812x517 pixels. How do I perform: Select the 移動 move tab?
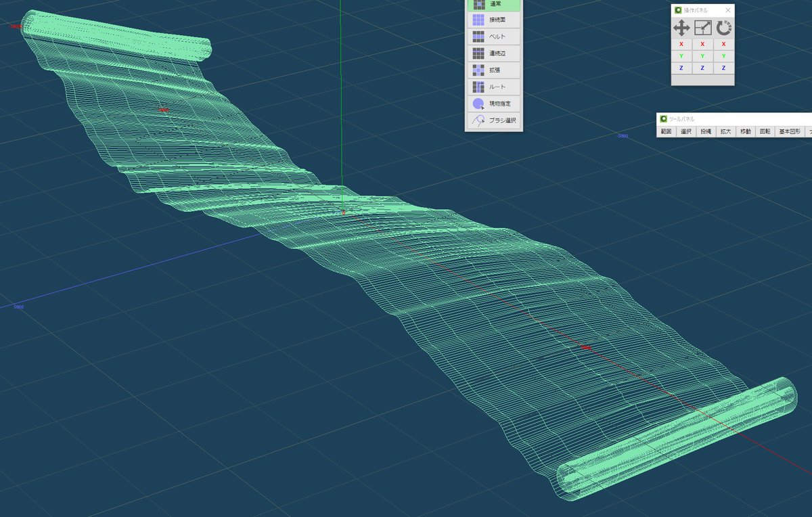pos(746,131)
